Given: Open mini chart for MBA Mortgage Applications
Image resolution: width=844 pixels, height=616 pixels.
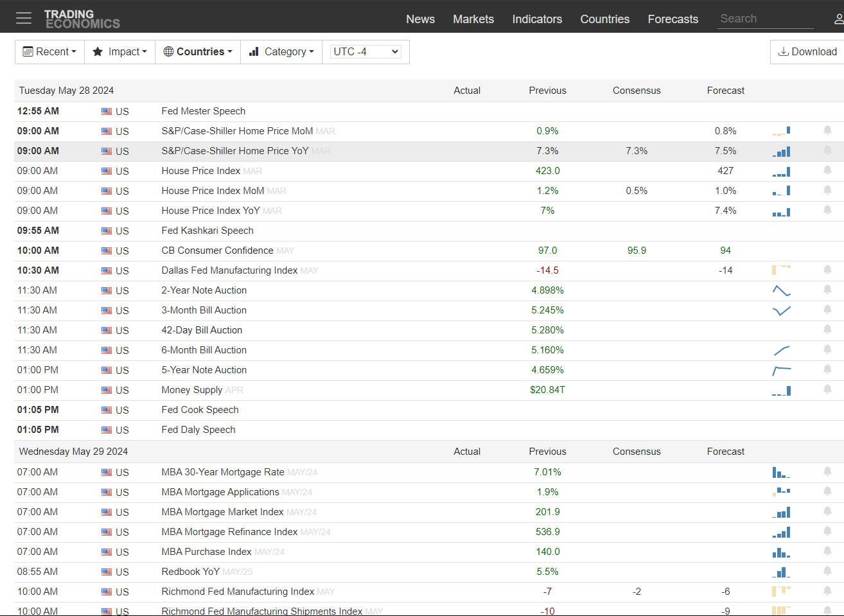Looking at the screenshot, I should coord(781,492).
